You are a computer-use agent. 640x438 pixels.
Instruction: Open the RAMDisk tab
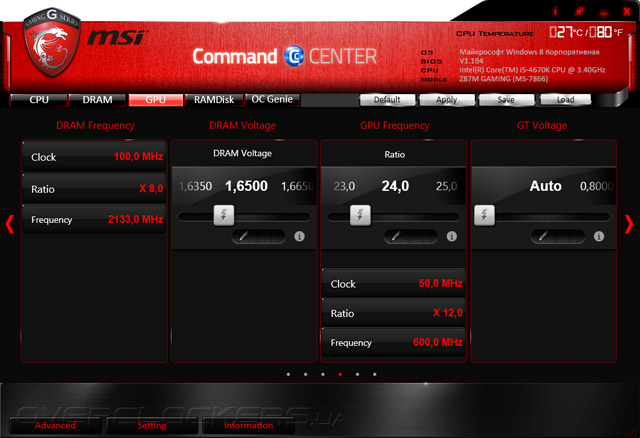[214, 100]
